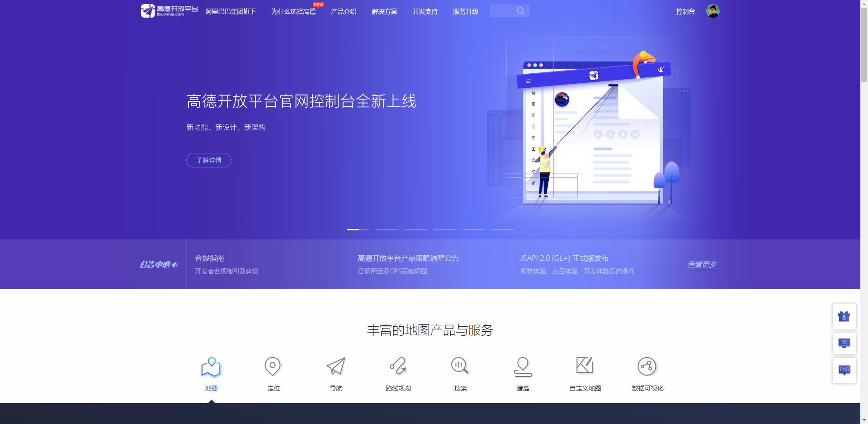Click the 搜索 search product icon
The width and height of the screenshot is (868, 424).
[460, 367]
